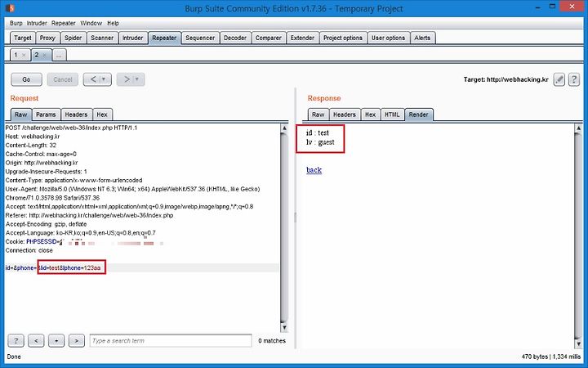Follow the back link in the rendered response
This screenshot has height=368, width=588.
tap(314, 170)
